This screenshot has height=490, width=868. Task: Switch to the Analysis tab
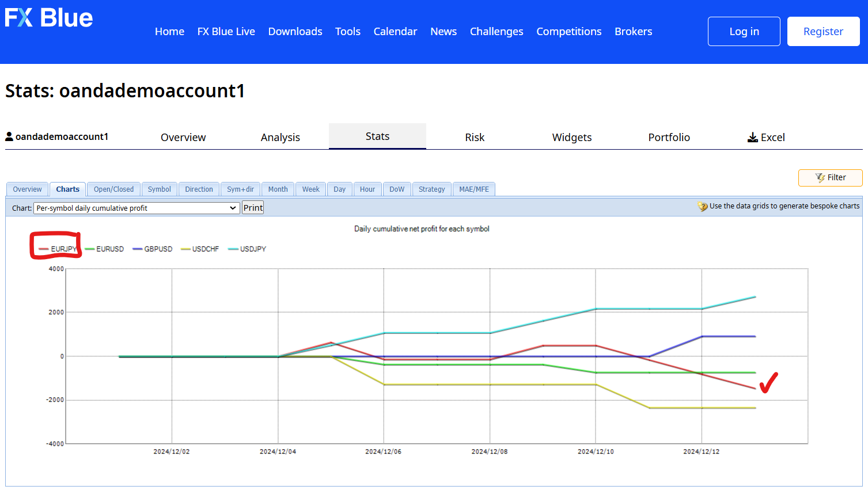[281, 137]
